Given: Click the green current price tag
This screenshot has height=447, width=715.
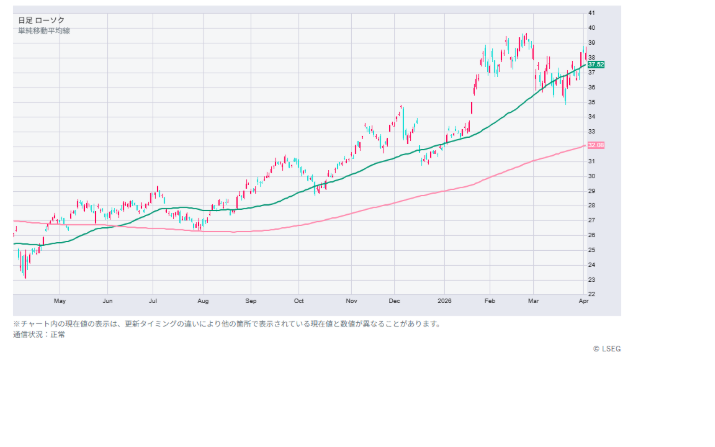Looking at the screenshot, I should (x=596, y=65).
